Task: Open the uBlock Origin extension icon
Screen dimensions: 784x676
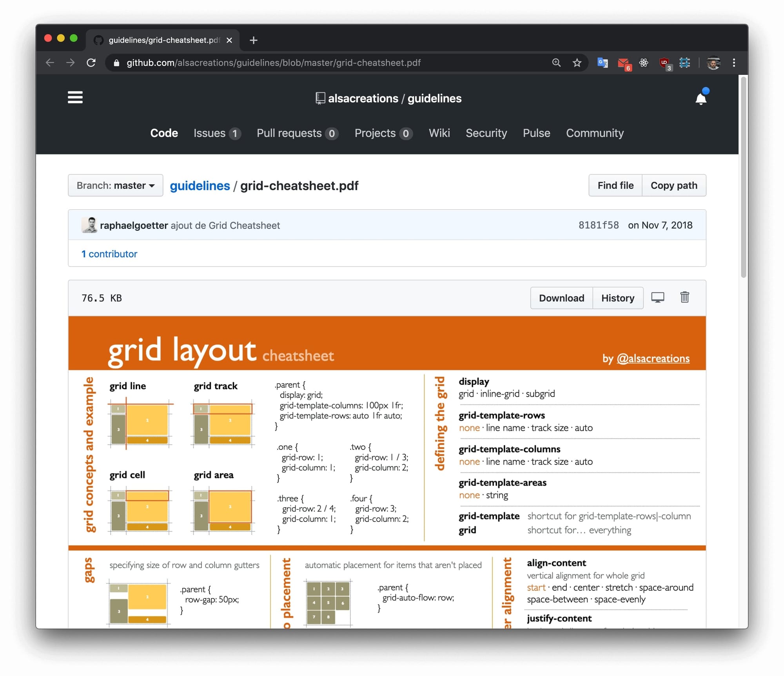Action: 664,63
